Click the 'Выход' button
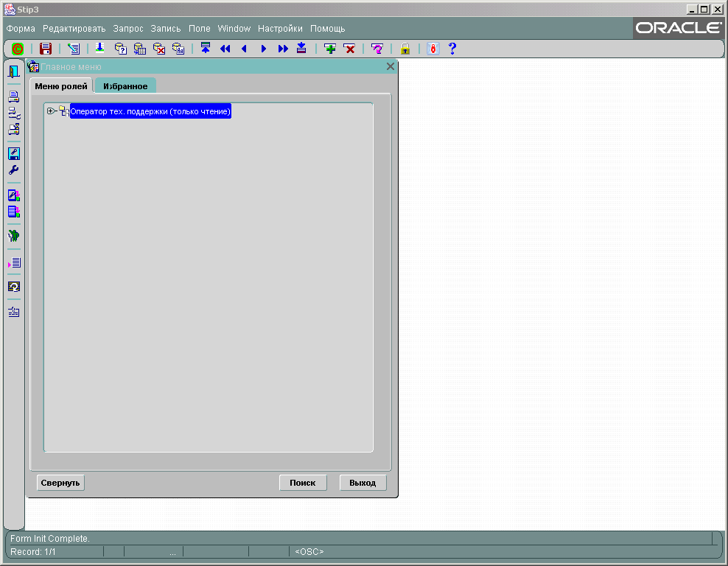Viewport: 728px width, 566px height. tap(363, 483)
